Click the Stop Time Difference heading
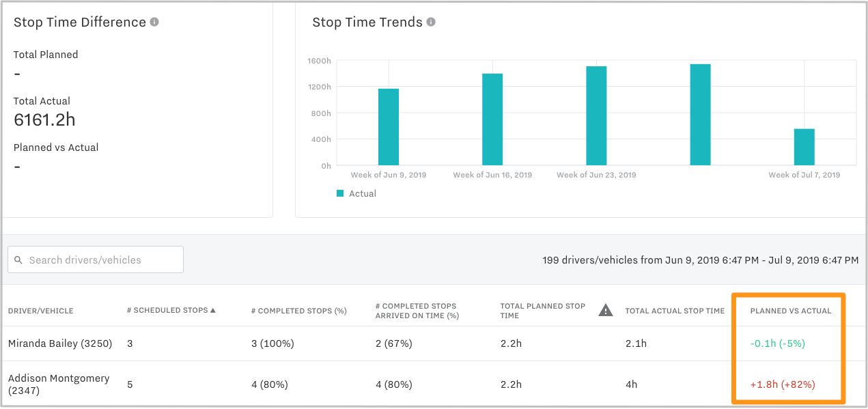 click(x=80, y=22)
